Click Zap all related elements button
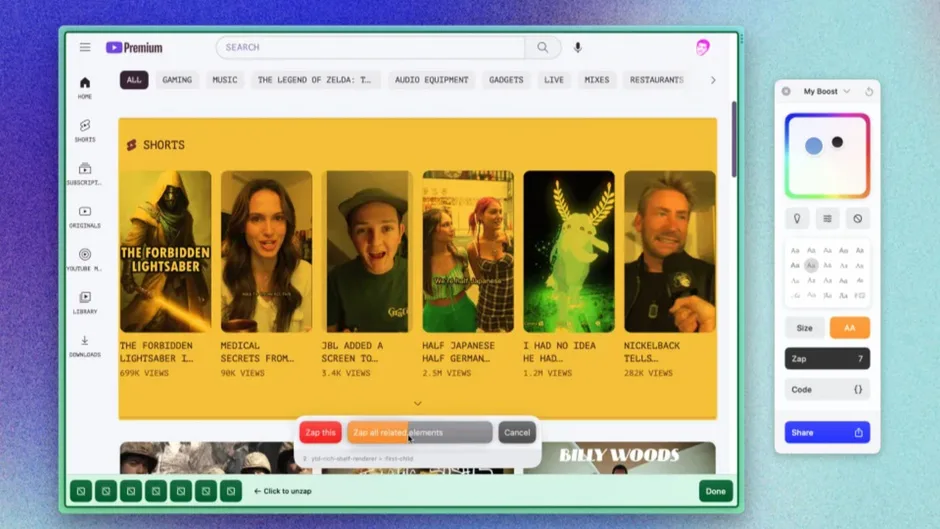The width and height of the screenshot is (940, 529). click(x=420, y=432)
